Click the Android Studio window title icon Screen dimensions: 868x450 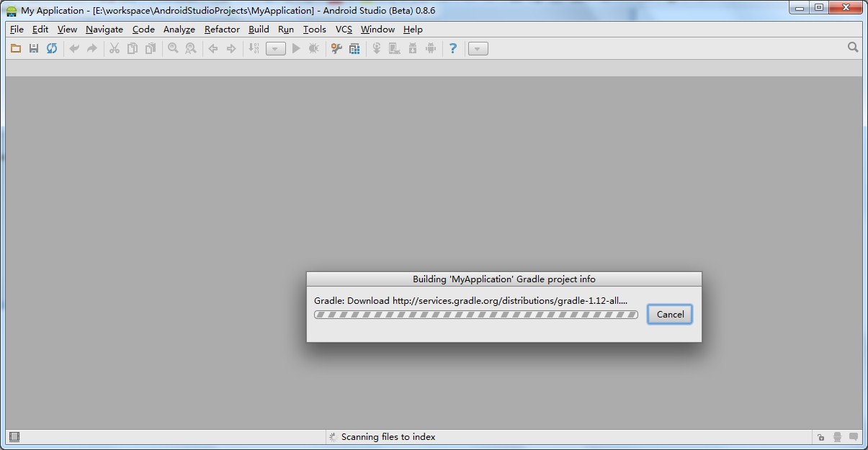point(12,11)
